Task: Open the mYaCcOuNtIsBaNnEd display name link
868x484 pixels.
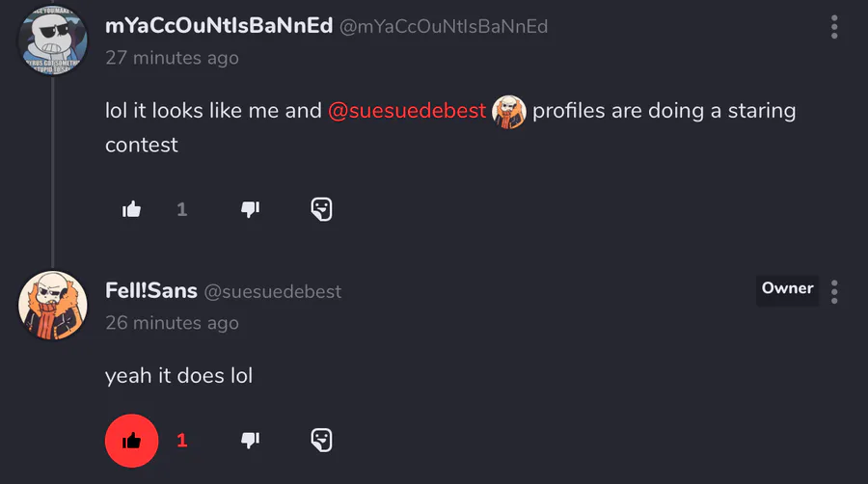Action: tap(218, 26)
